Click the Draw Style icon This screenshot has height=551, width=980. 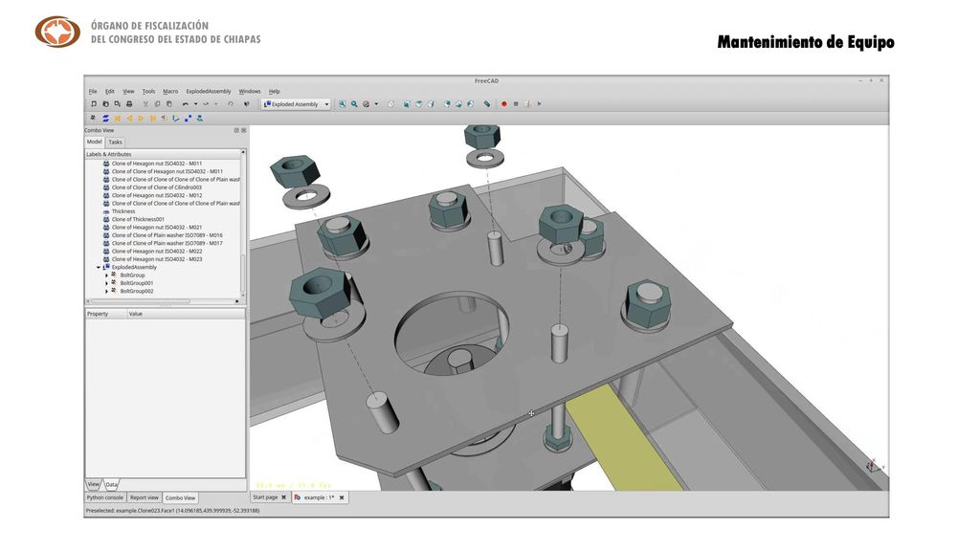tap(367, 103)
